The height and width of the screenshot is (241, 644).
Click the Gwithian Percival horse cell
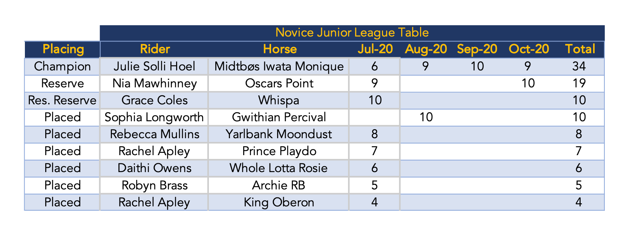(x=279, y=117)
